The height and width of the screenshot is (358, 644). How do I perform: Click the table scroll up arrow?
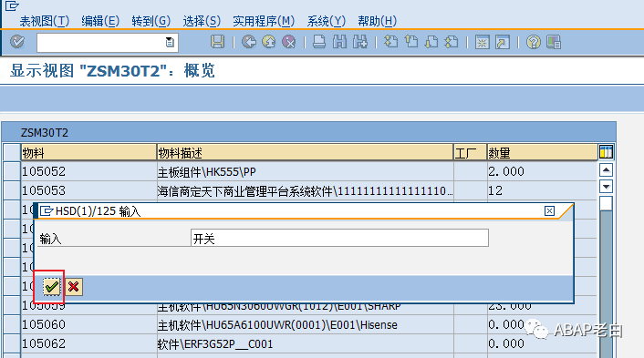pyautogui.click(x=606, y=169)
